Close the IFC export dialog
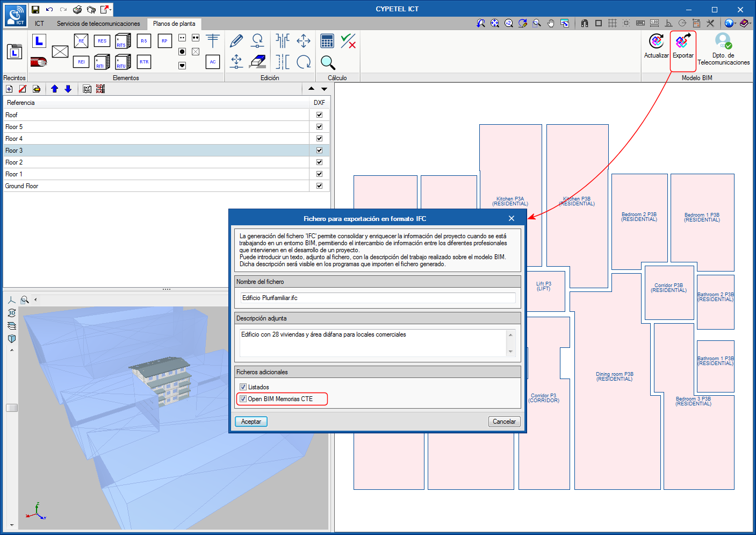The width and height of the screenshot is (756, 535). click(x=512, y=218)
